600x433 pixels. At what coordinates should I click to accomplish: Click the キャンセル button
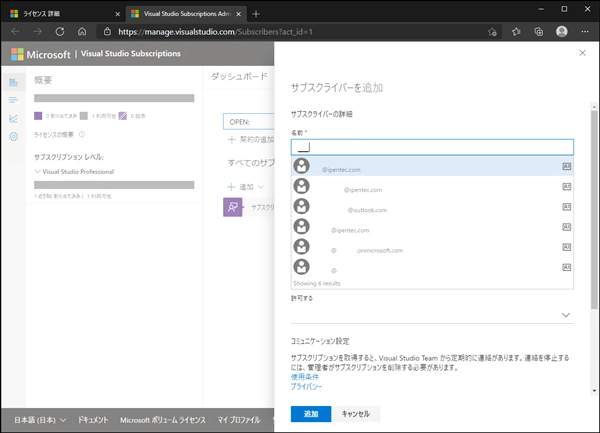coord(355,414)
